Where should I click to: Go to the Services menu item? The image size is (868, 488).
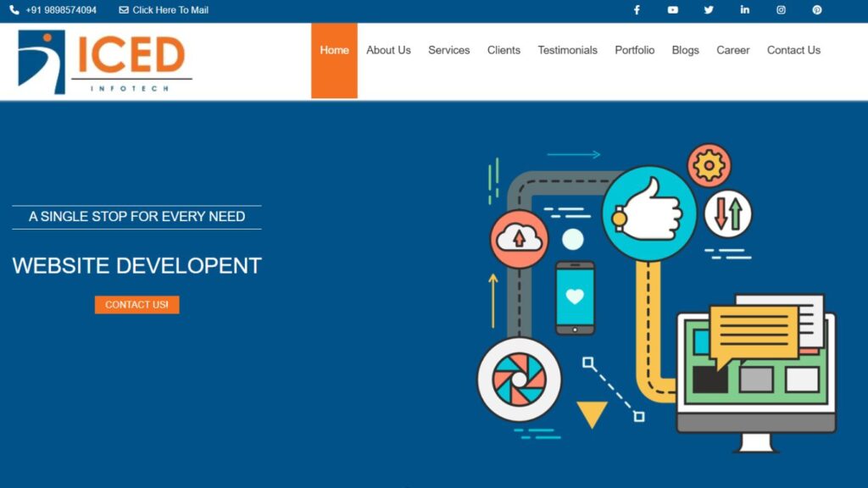[x=448, y=51]
